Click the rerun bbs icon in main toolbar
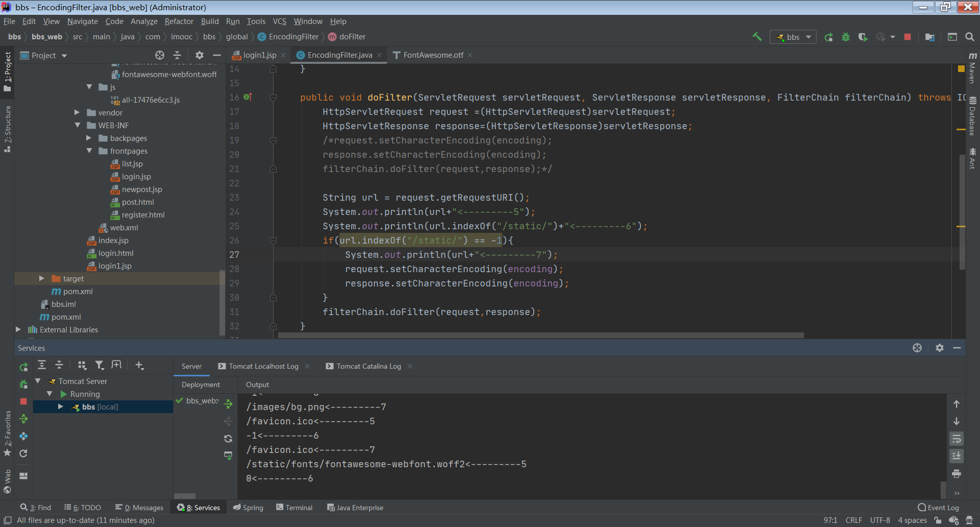980x527 pixels. tap(828, 37)
